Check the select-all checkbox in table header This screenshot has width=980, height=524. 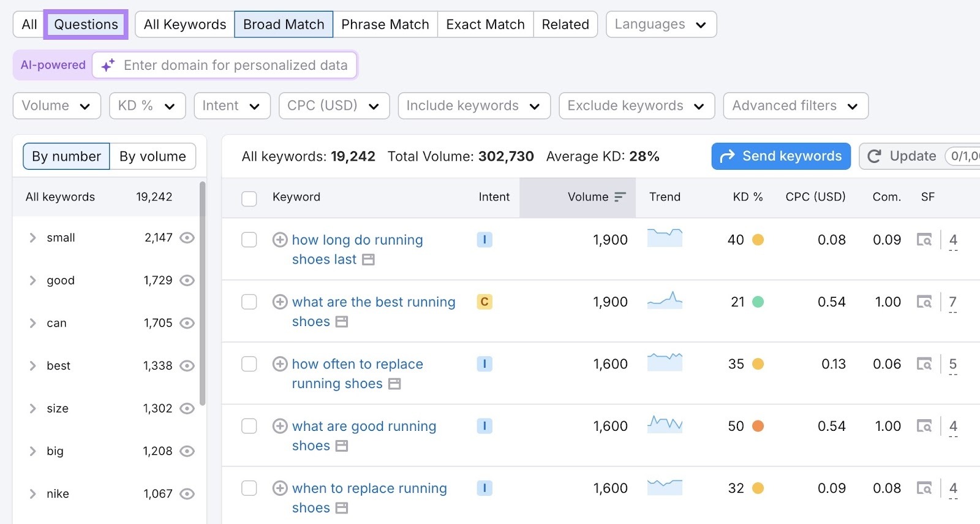click(249, 198)
